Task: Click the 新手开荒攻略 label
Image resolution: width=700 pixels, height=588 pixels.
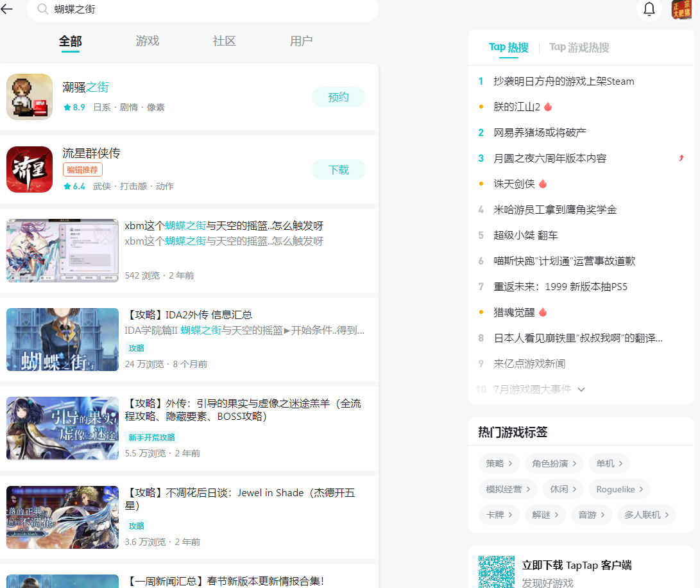Action: (152, 437)
